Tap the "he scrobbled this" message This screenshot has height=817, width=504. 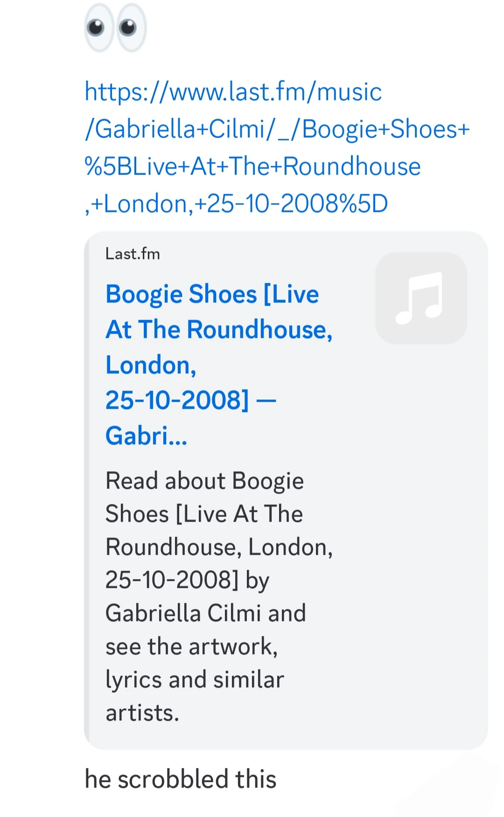point(180,779)
